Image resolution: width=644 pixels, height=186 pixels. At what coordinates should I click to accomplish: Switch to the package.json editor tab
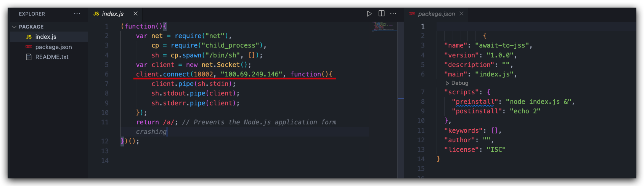(x=436, y=14)
